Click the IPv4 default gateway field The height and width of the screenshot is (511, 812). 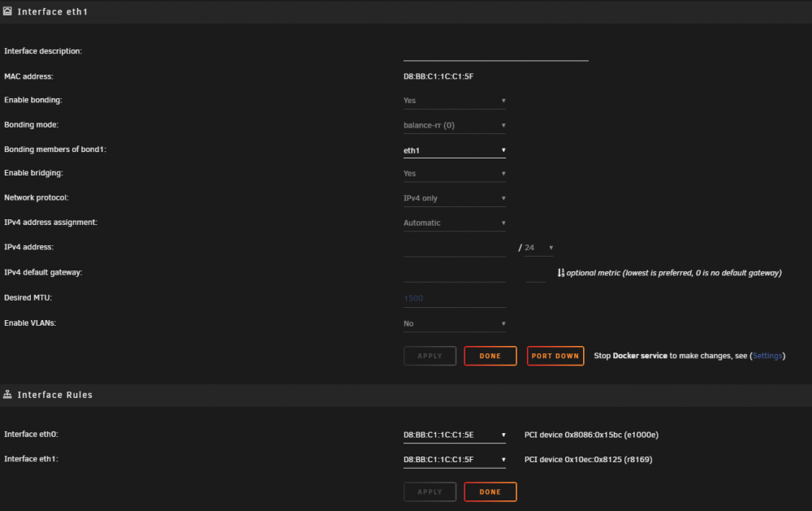[x=454, y=273]
